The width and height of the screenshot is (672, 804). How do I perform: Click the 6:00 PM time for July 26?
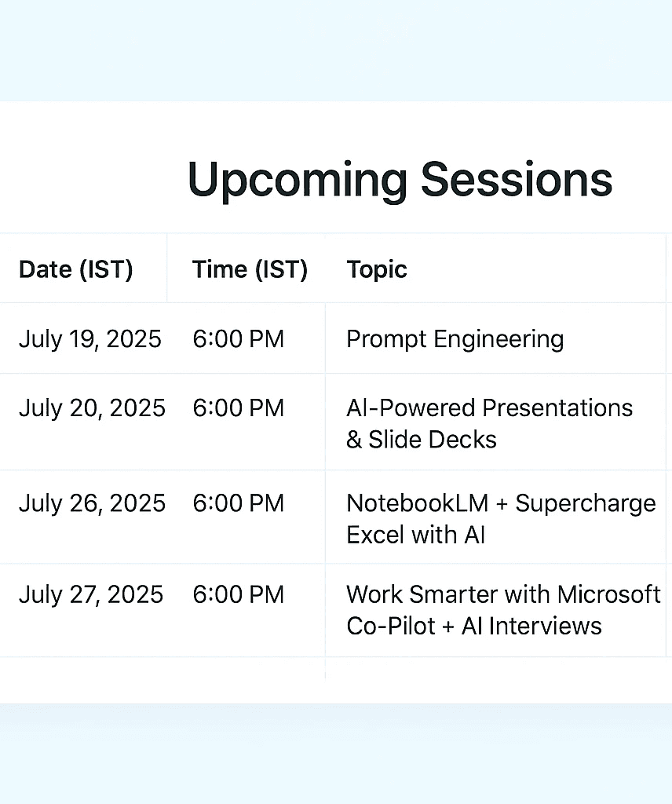click(x=239, y=503)
